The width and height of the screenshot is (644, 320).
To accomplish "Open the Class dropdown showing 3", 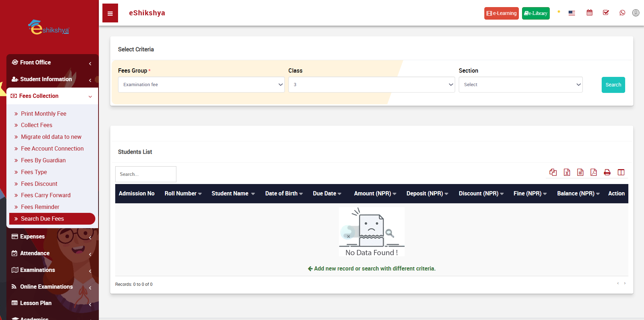I will (372, 85).
